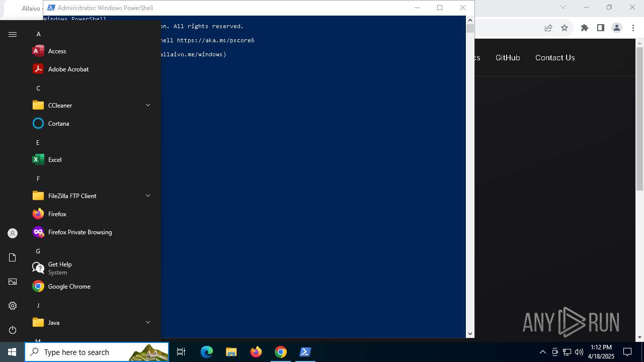Screen dimensions: 644x362
Task: Maximize the PowerShell window
Action: 440,8
